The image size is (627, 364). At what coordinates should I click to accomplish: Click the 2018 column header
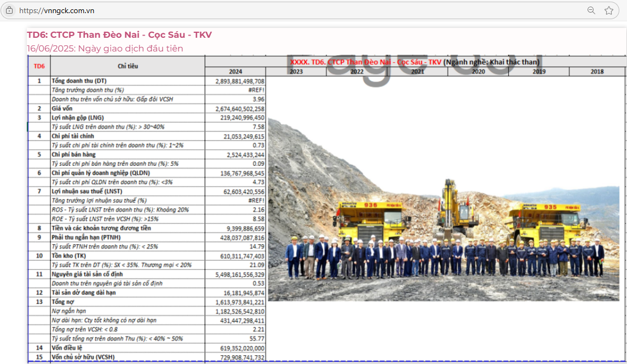597,72
